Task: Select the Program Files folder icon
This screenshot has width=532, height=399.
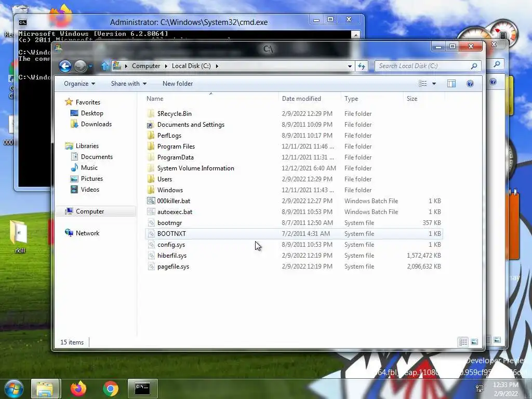Action: click(x=151, y=146)
